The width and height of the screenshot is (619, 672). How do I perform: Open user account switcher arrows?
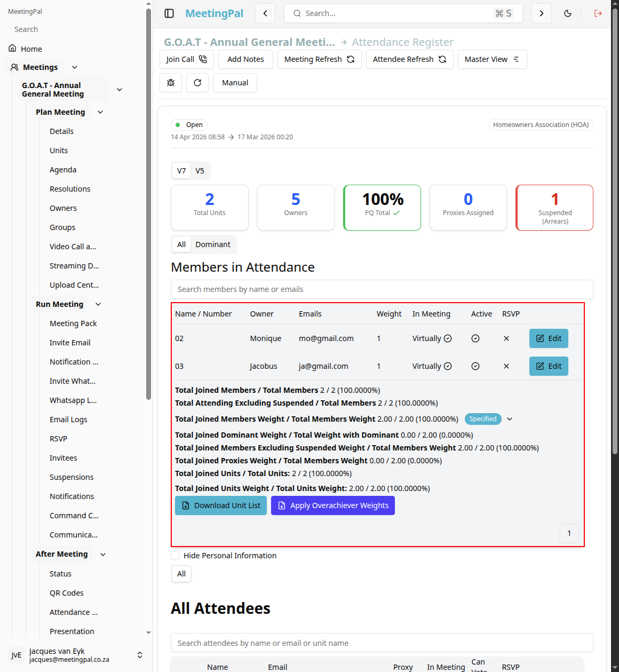[x=140, y=655]
